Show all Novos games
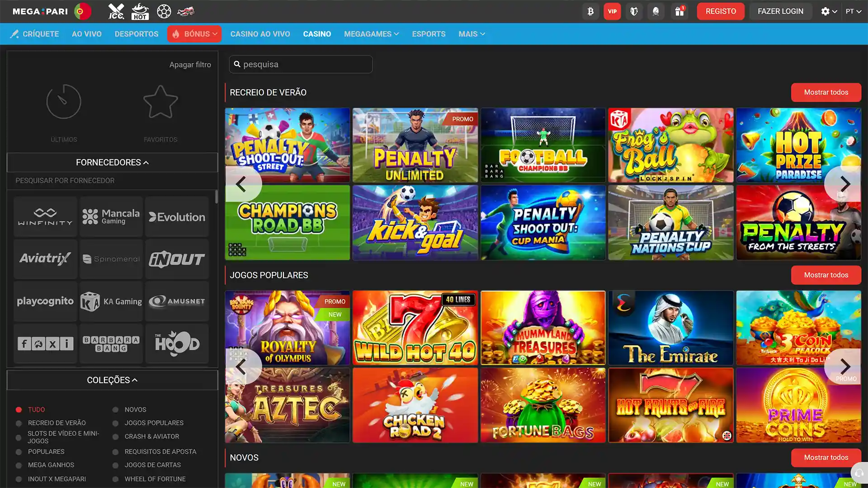 tap(826, 457)
